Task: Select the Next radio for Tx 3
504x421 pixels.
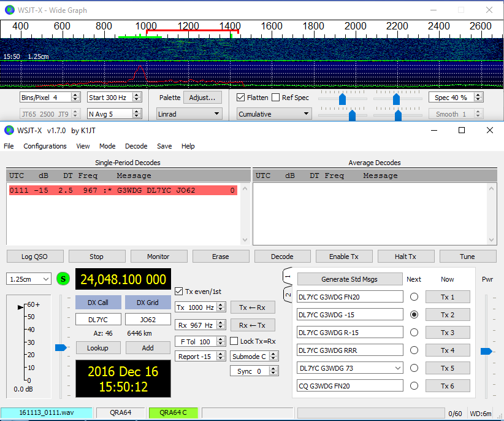Action: pyautogui.click(x=414, y=333)
